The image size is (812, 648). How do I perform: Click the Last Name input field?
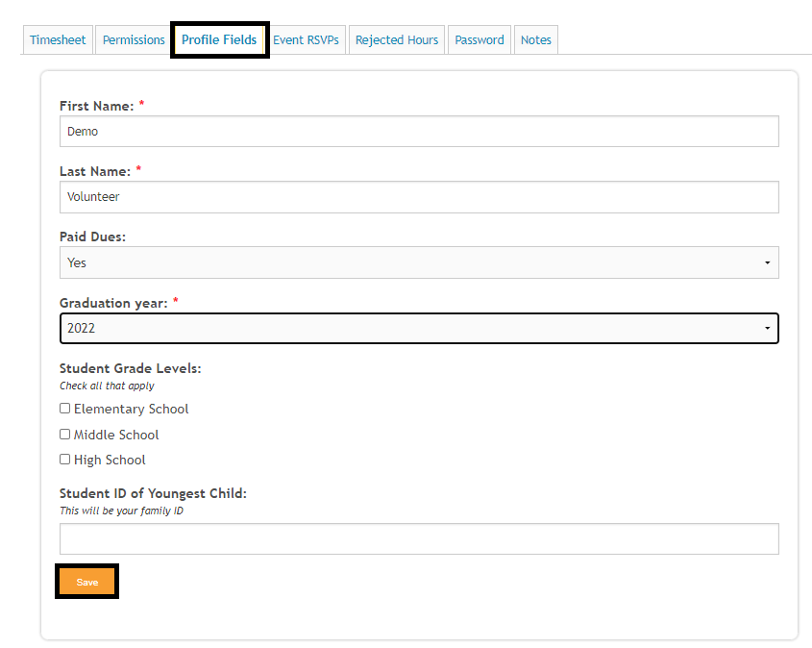coord(419,197)
